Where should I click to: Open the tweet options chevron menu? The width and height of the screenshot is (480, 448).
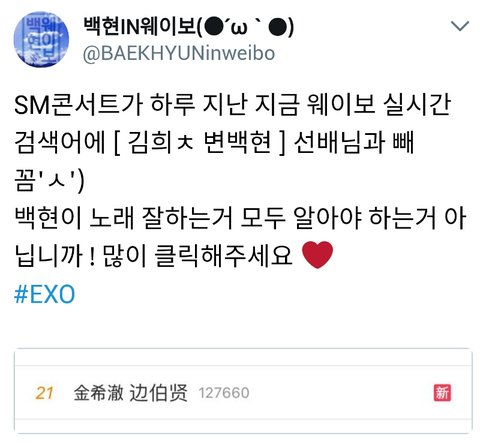pyautogui.click(x=460, y=26)
